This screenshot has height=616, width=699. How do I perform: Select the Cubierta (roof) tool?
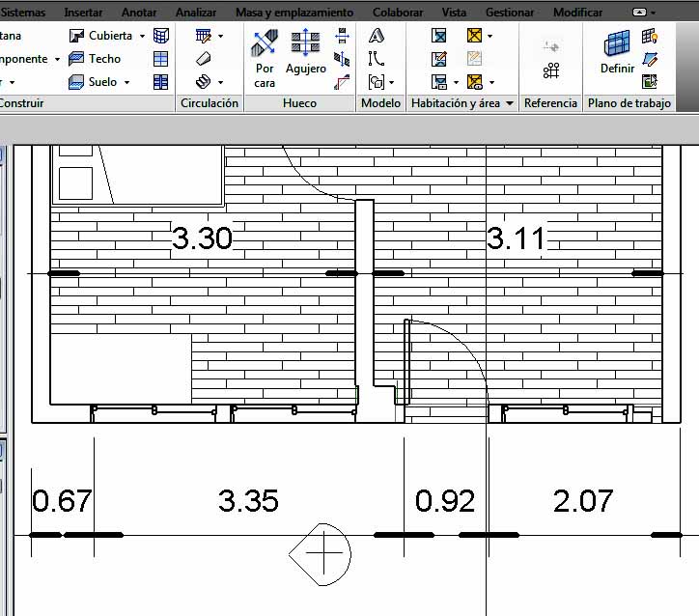pyautogui.click(x=101, y=36)
